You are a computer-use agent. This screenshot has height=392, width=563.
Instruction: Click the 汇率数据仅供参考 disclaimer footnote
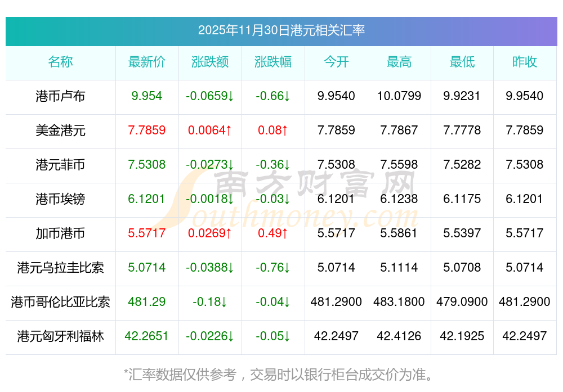tap(279, 374)
